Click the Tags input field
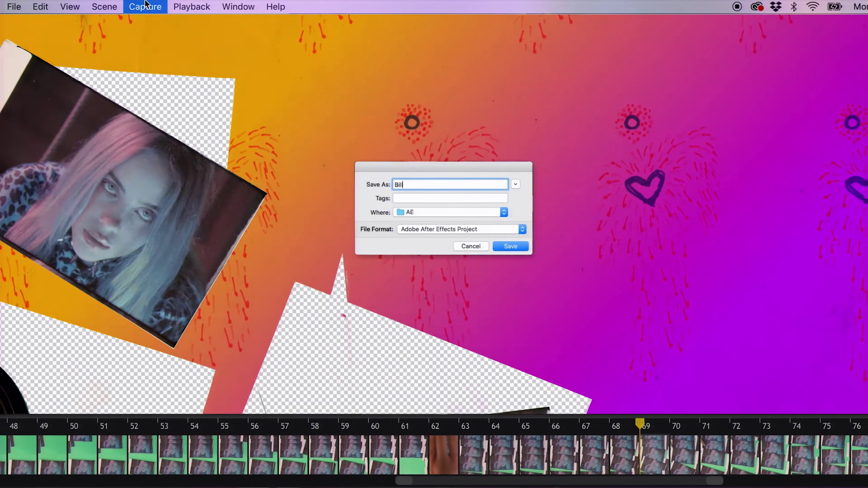This screenshot has height=488, width=868. point(450,198)
